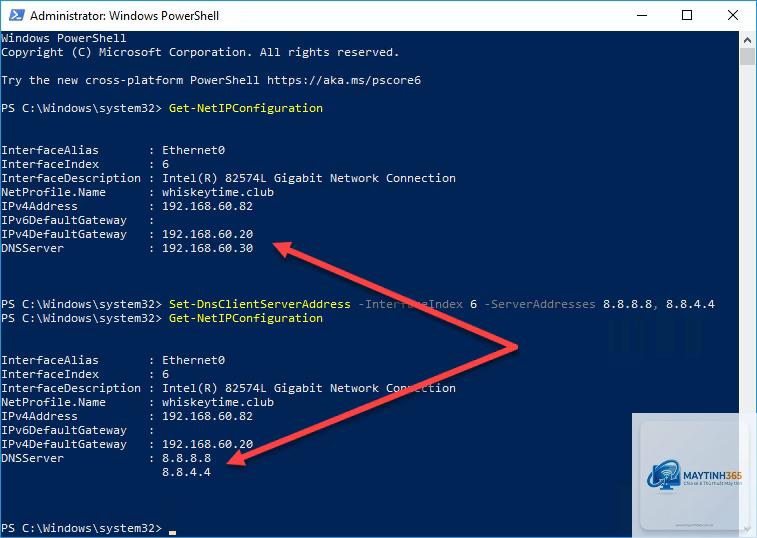Click the 8.8.8.8, 8.8.4.4 arguments in command
Screen dimensions: 757x538
coord(659,304)
